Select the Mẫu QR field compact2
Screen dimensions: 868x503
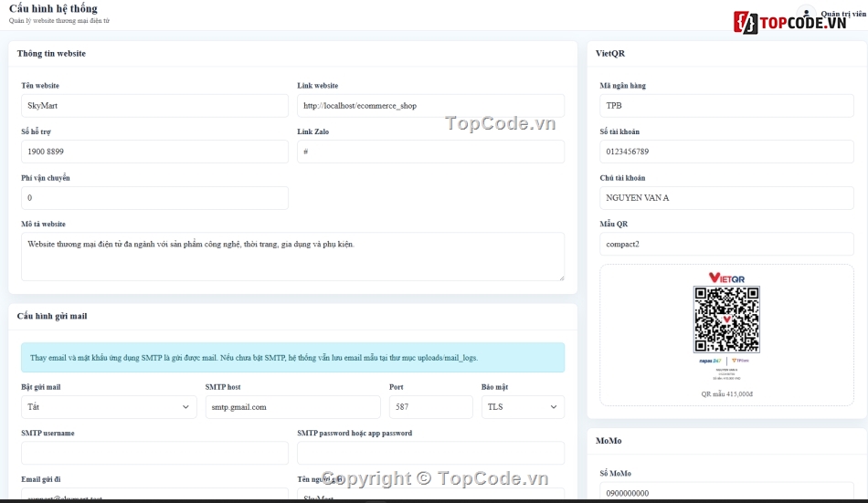click(726, 244)
